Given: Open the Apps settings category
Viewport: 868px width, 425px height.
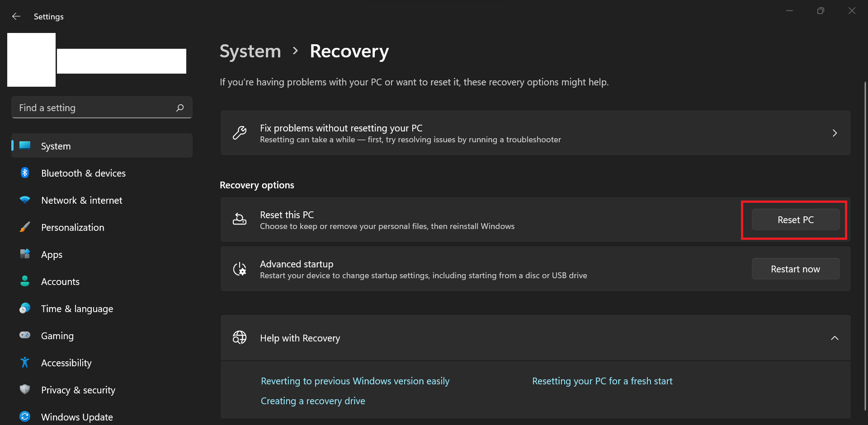Looking at the screenshot, I should 52,255.
